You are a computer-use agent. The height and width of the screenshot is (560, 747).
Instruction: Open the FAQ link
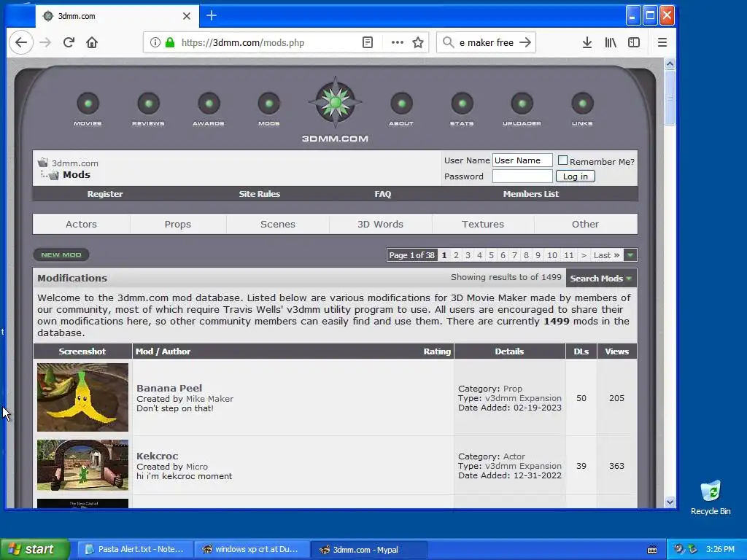(x=382, y=194)
